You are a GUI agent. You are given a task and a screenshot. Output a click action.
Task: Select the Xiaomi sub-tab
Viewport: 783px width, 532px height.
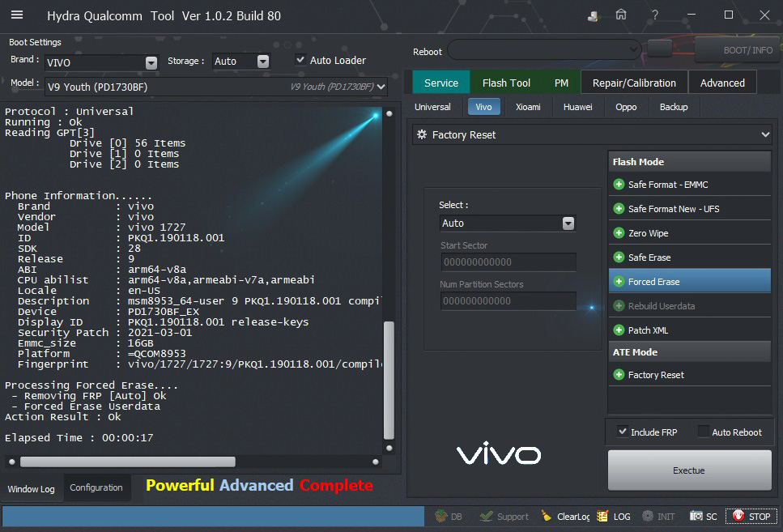pos(528,107)
